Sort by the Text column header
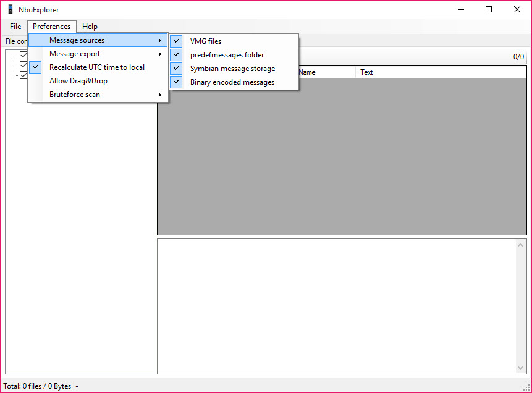Viewport: 532px width, 393px height. coord(441,72)
